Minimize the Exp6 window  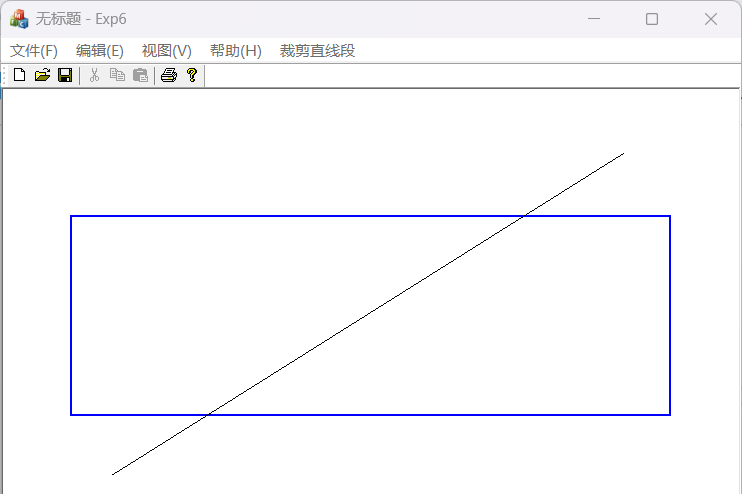[594, 19]
